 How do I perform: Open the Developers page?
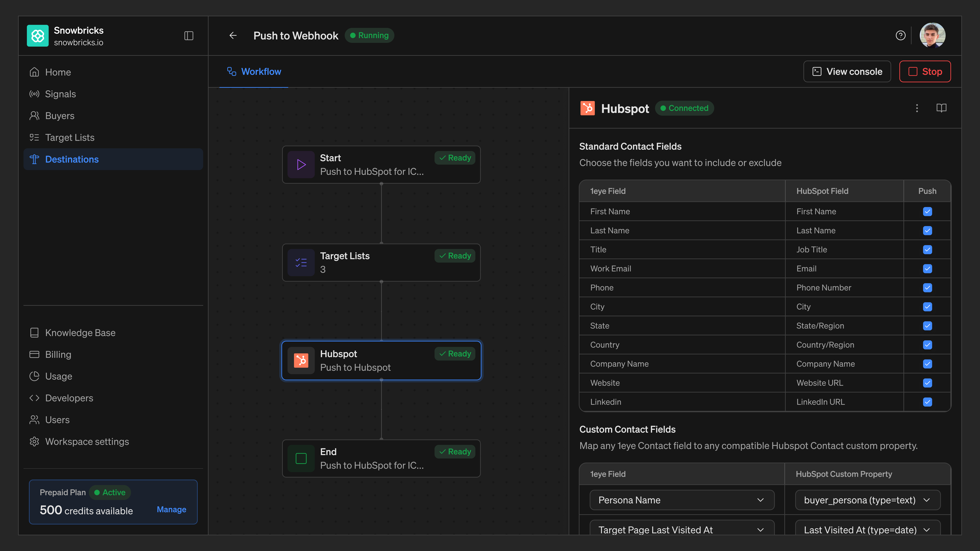(x=113, y=398)
